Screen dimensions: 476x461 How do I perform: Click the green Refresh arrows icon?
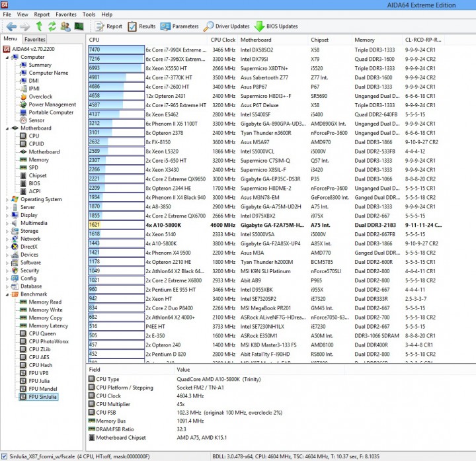pos(52,26)
